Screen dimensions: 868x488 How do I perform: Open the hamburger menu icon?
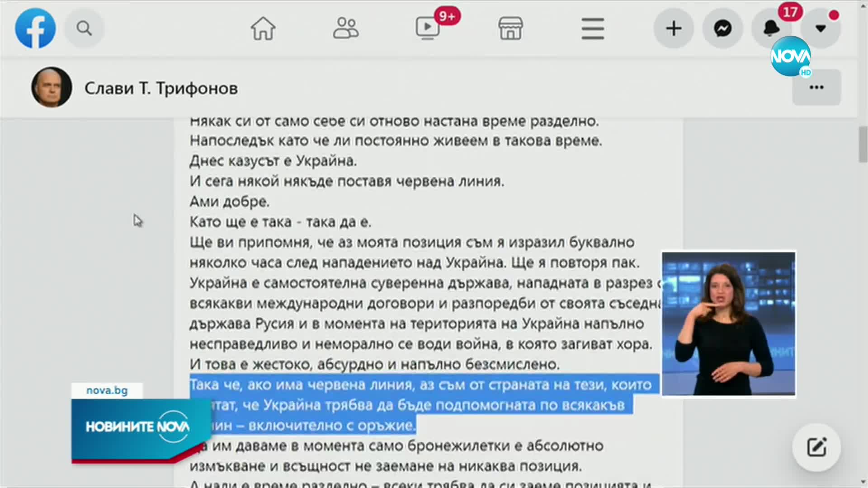(x=593, y=28)
